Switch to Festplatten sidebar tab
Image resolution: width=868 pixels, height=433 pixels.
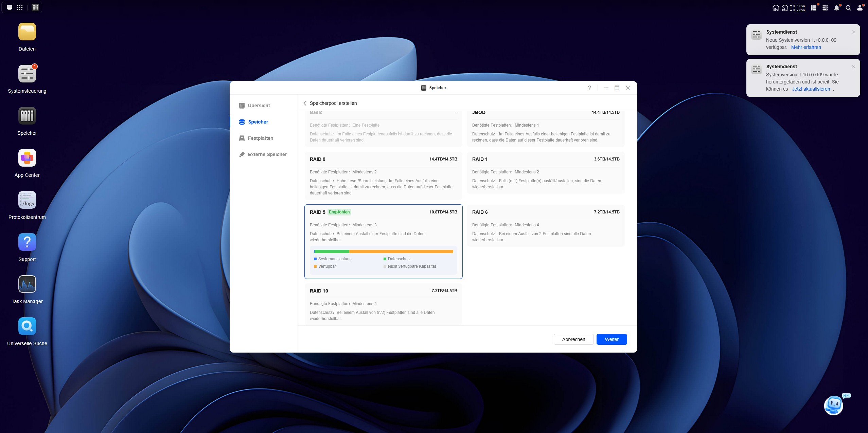(x=260, y=138)
